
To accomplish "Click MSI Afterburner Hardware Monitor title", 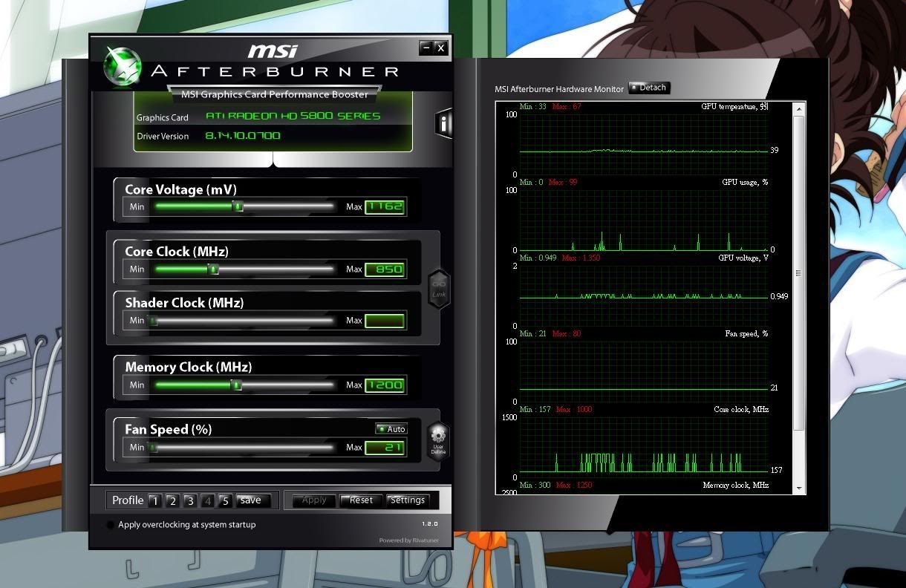I will (x=559, y=89).
